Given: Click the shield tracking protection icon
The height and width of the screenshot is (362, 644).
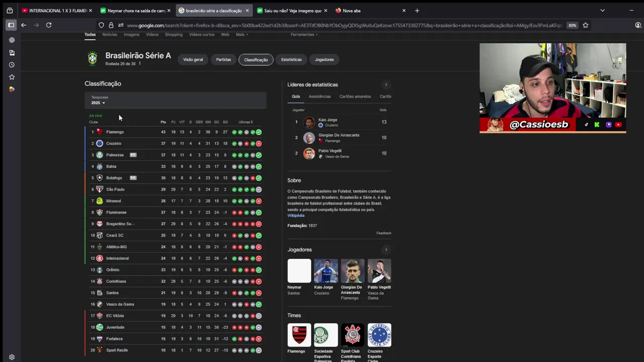Looking at the screenshot, I should (101, 25).
